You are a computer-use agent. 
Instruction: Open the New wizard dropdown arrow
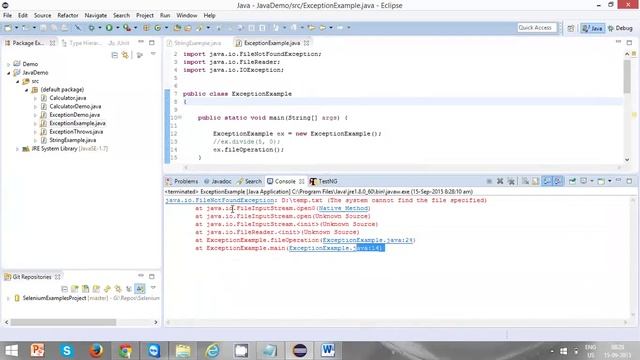16,28
